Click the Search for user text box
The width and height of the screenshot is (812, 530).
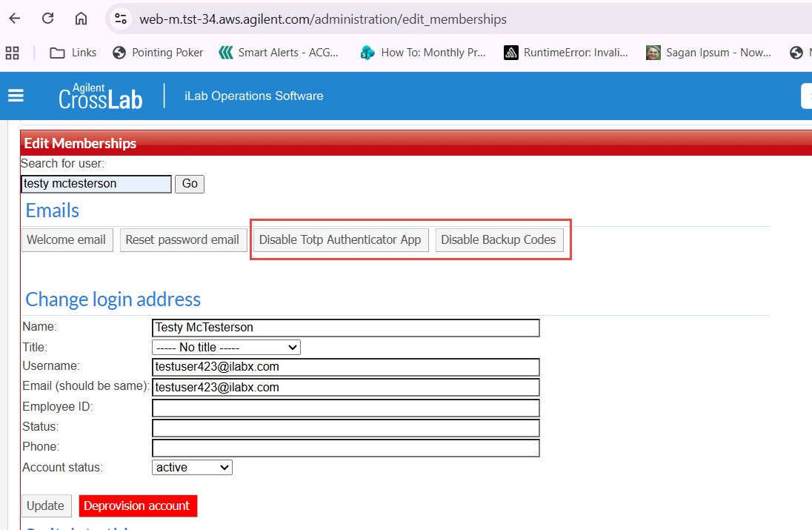pos(96,184)
